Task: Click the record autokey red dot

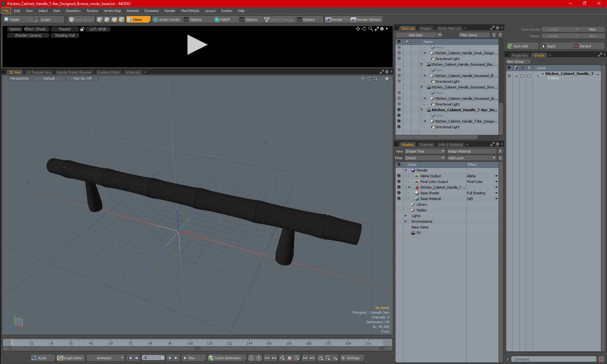Action: coord(289,358)
